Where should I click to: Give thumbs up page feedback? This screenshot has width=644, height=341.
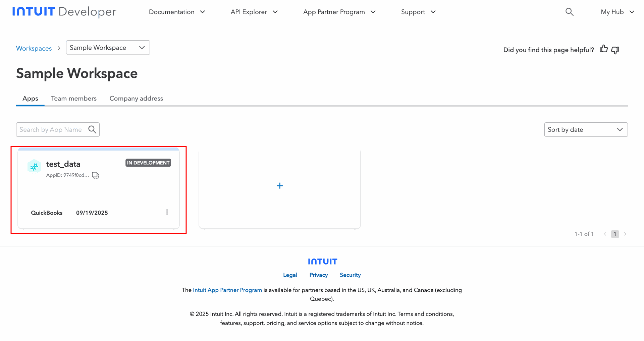click(x=604, y=49)
